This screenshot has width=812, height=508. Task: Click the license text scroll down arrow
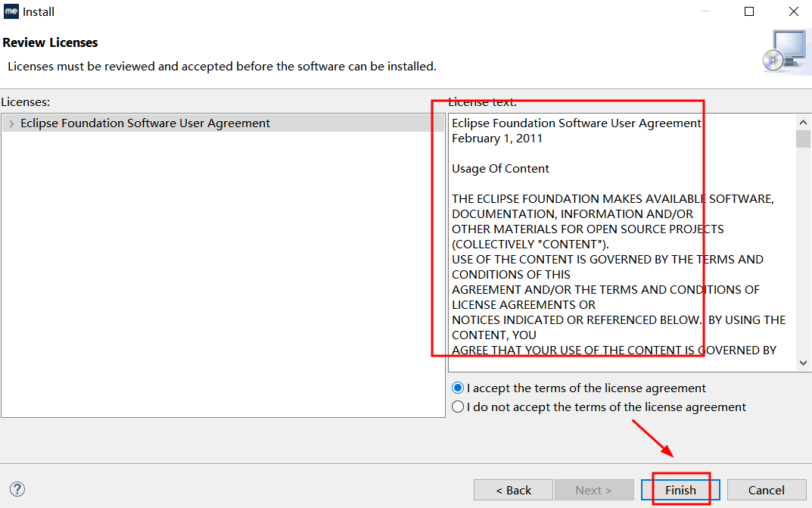click(x=803, y=363)
